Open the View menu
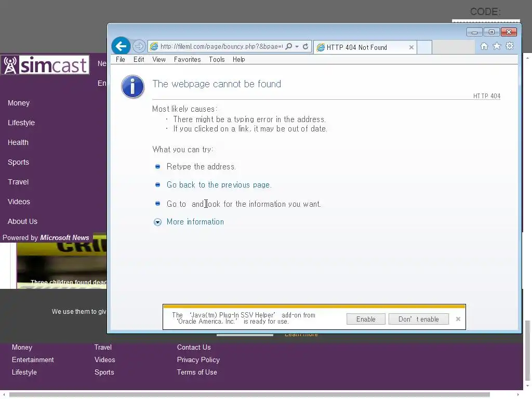 click(x=159, y=59)
